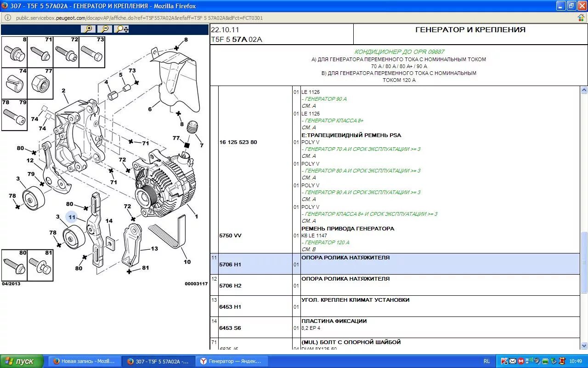The image size is (588, 368).
Task: Click callout 2 support bracket in diagram
Action: click(63, 91)
